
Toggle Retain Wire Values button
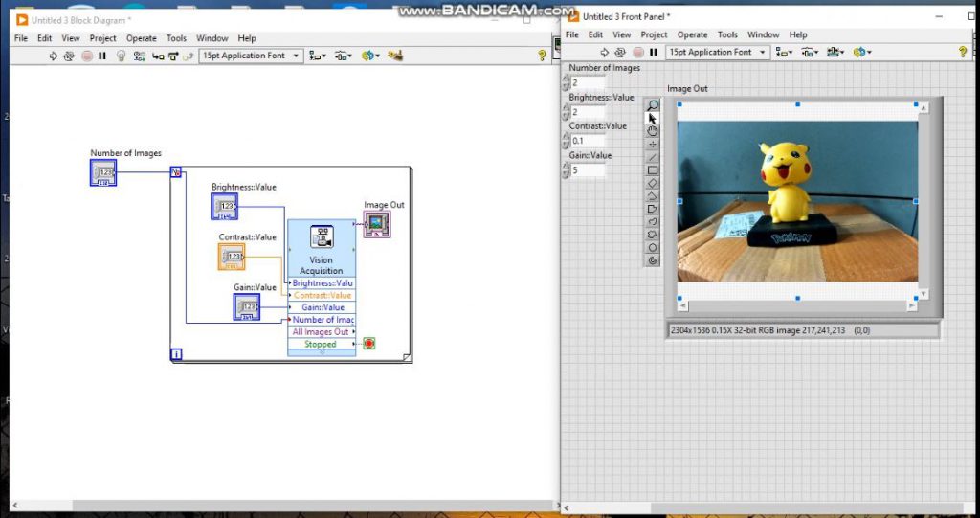tap(140, 56)
